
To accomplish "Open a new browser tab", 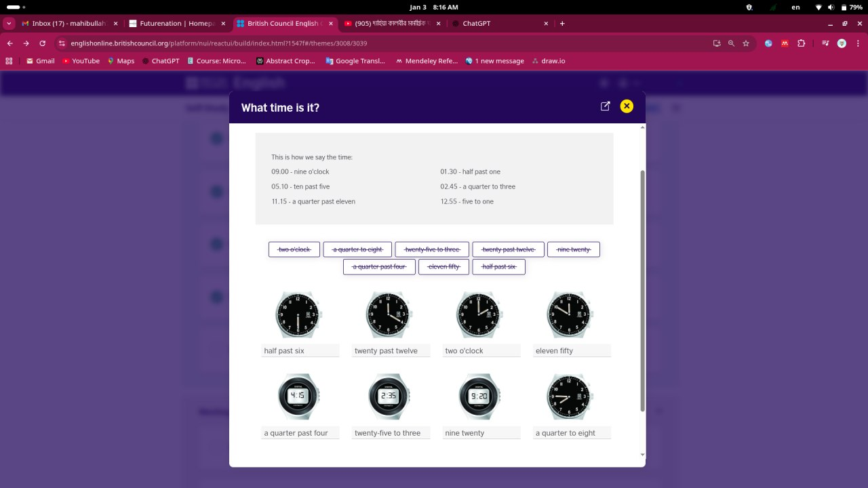I will [562, 24].
